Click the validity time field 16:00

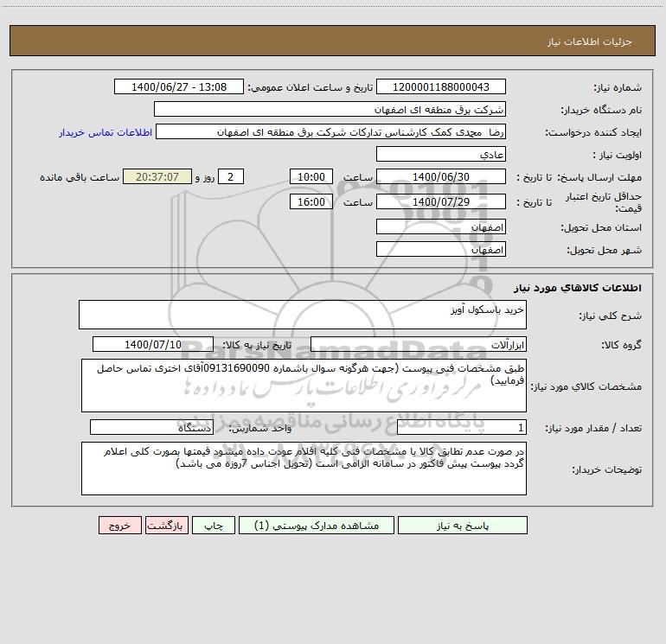(311, 201)
